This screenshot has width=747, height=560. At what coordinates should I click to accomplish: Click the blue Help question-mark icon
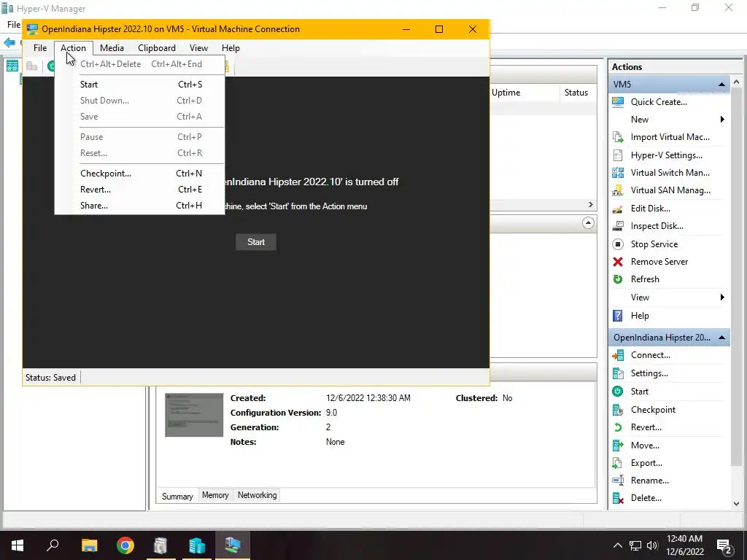click(x=617, y=316)
